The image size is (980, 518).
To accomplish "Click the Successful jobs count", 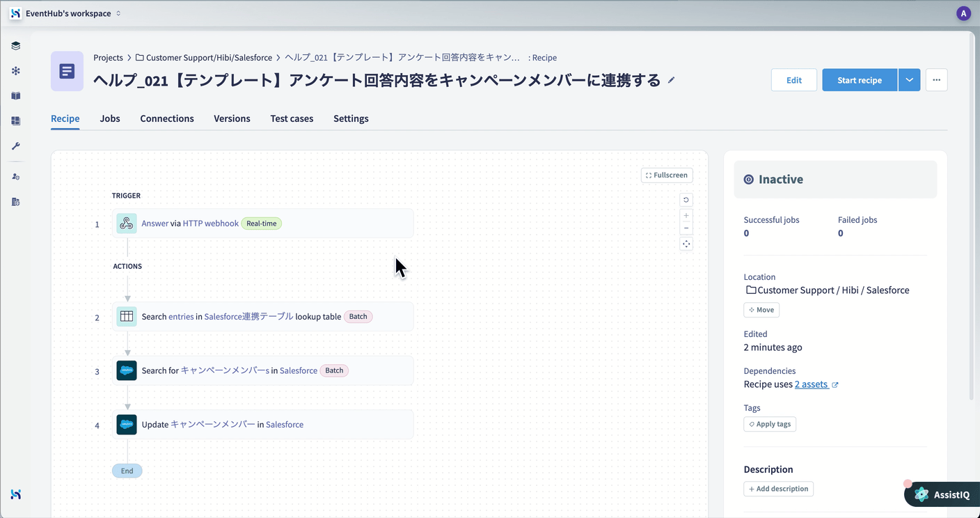I will (746, 233).
